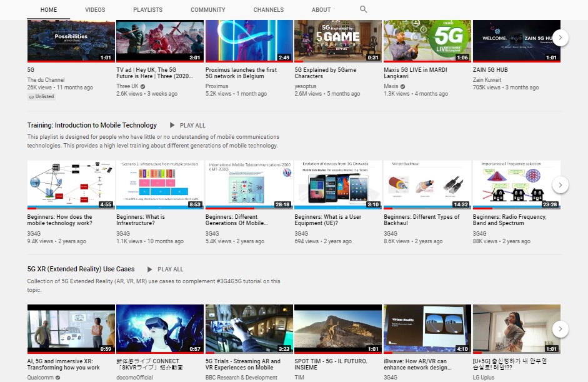588x382 pixels.
Task: Go to the CHANNELS tab
Action: pos(269,10)
